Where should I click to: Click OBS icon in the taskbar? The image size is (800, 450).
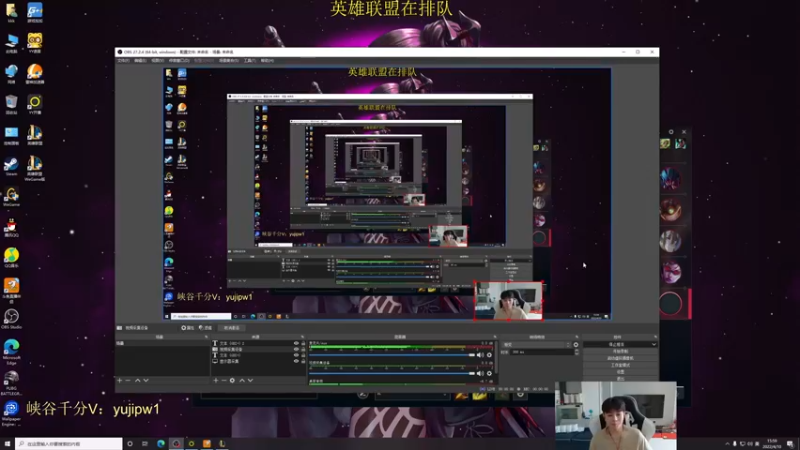click(x=176, y=444)
